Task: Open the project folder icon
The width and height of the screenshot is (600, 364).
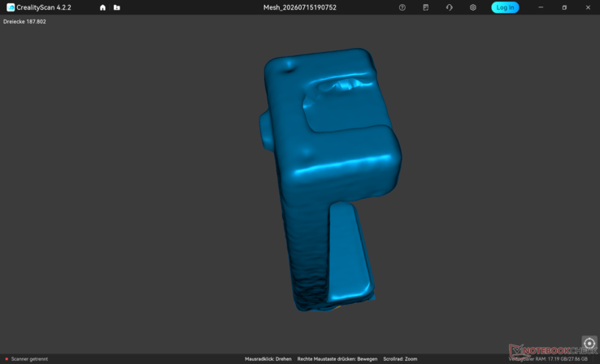Action: 117,7
